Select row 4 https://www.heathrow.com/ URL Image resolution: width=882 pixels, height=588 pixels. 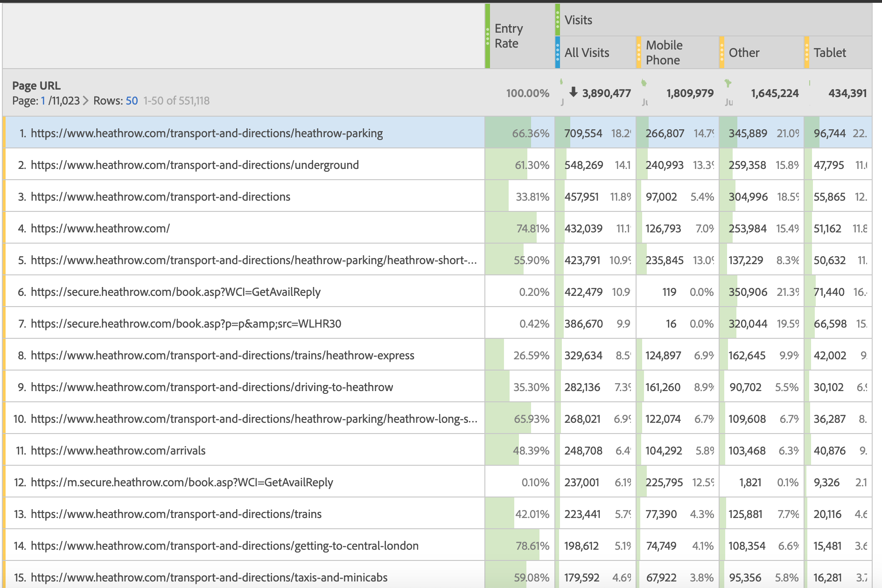[100, 229]
